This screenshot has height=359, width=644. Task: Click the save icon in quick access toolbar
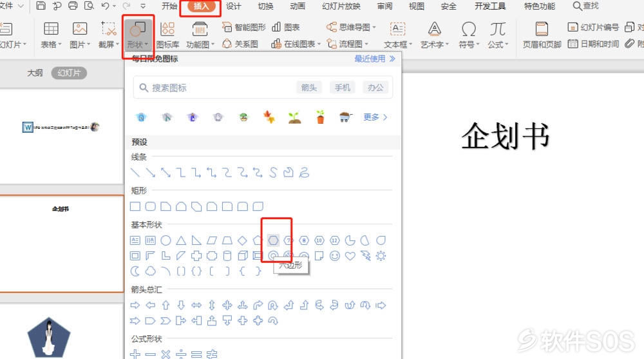41,6
